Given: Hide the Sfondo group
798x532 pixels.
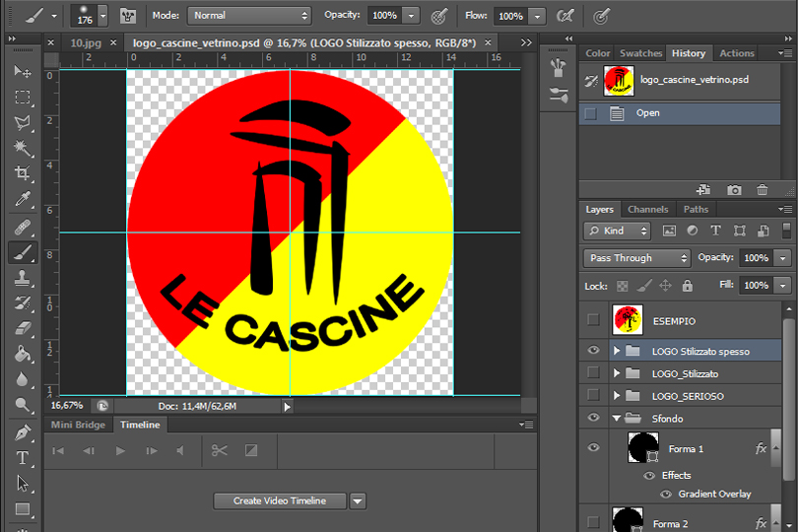Looking at the screenshot, I should pos(593,418).
